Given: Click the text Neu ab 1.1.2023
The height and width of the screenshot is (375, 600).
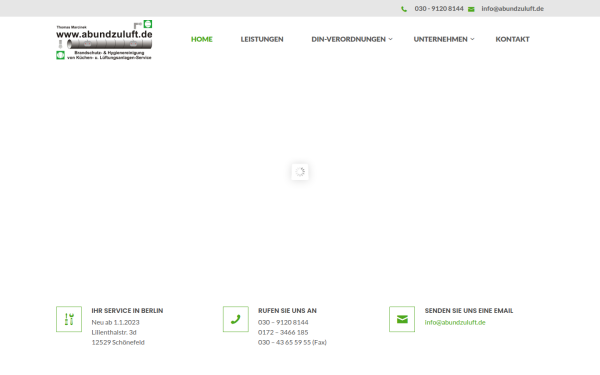Looking at the screenshot, I should pos(115,322).
